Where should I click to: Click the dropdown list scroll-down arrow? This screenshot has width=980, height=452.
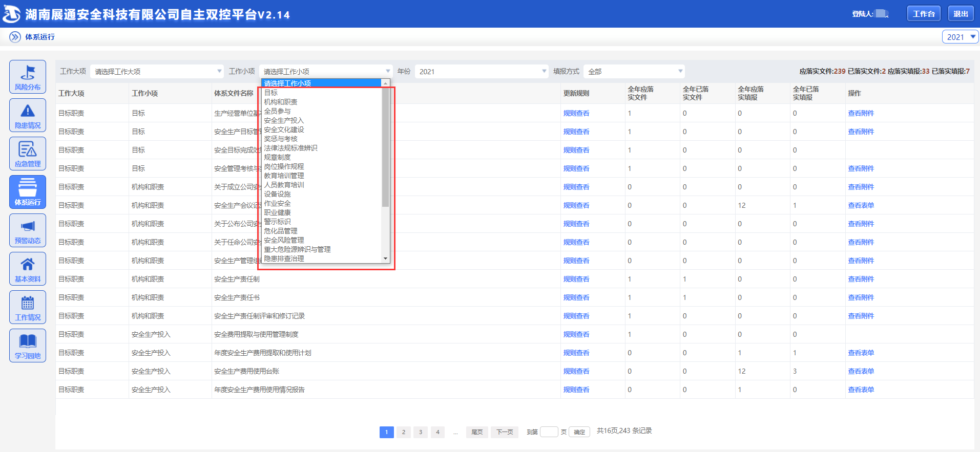386,259
